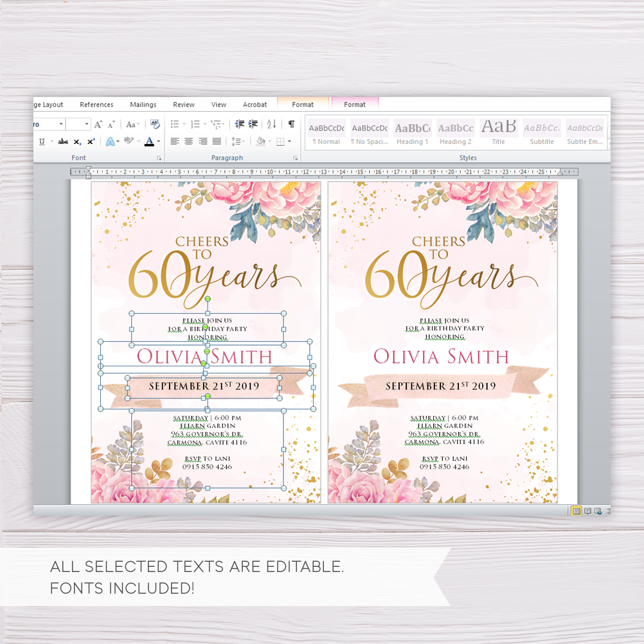Image resolution: width=644 pixels, height=644 pixels.
Task: Open the Mailings tab
Action: tap(143, 105)
